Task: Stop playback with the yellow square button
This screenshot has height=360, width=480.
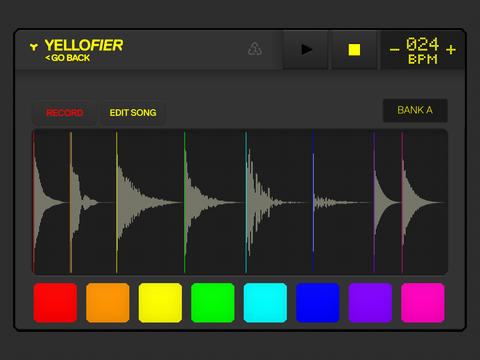Action: click(354, 50)
